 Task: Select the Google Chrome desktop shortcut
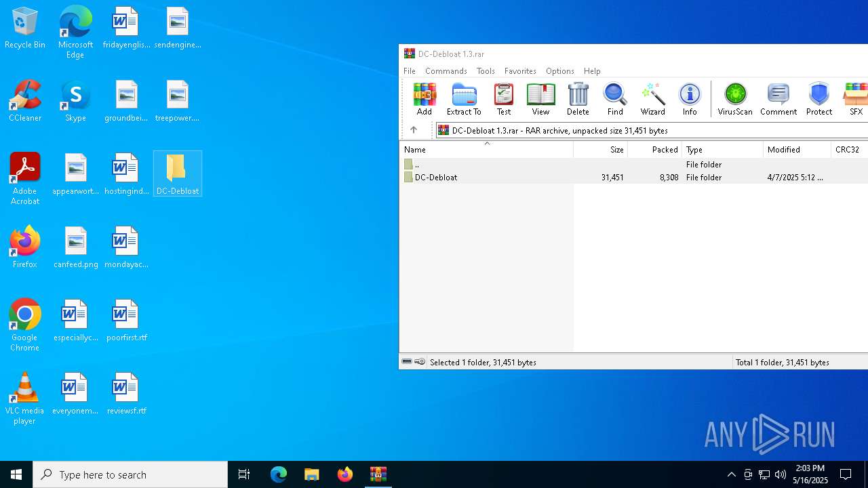pos(25,325)
